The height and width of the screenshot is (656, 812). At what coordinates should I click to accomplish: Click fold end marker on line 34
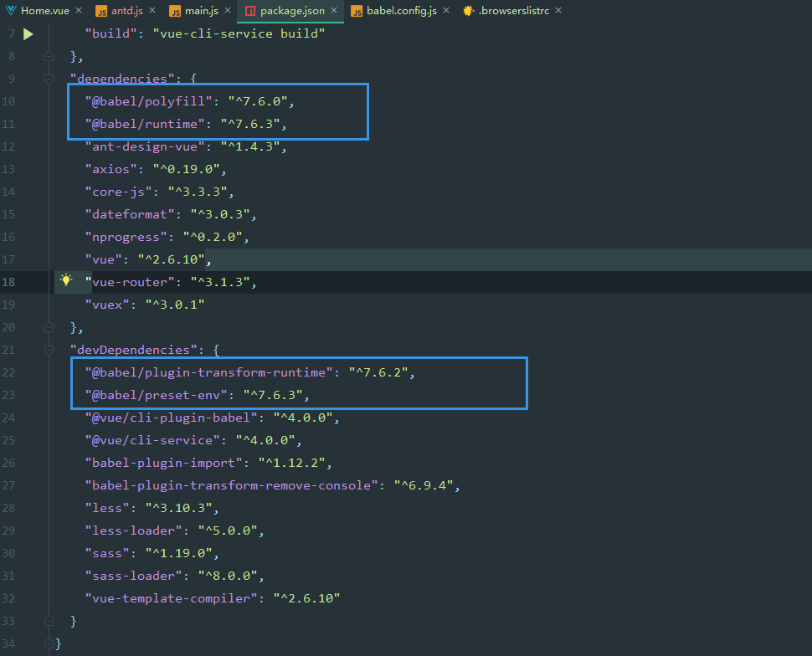[49, 643]
